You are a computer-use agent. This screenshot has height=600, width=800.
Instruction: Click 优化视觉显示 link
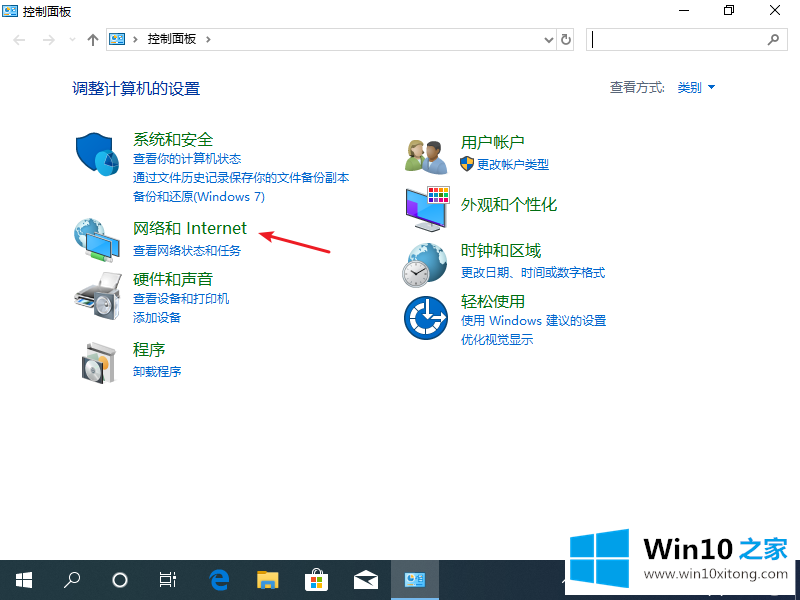(x=497, y=339)
